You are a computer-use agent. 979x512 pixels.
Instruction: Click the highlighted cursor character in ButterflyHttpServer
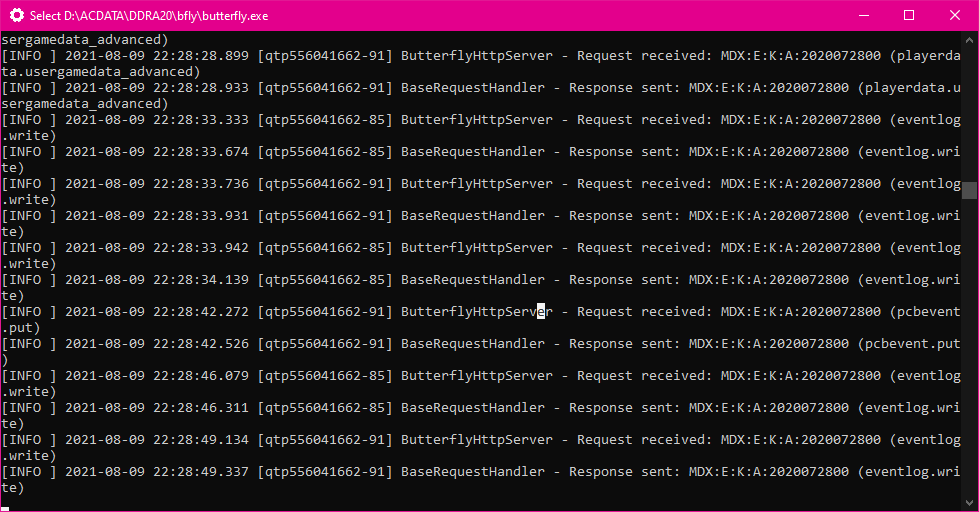click(541, 312)
